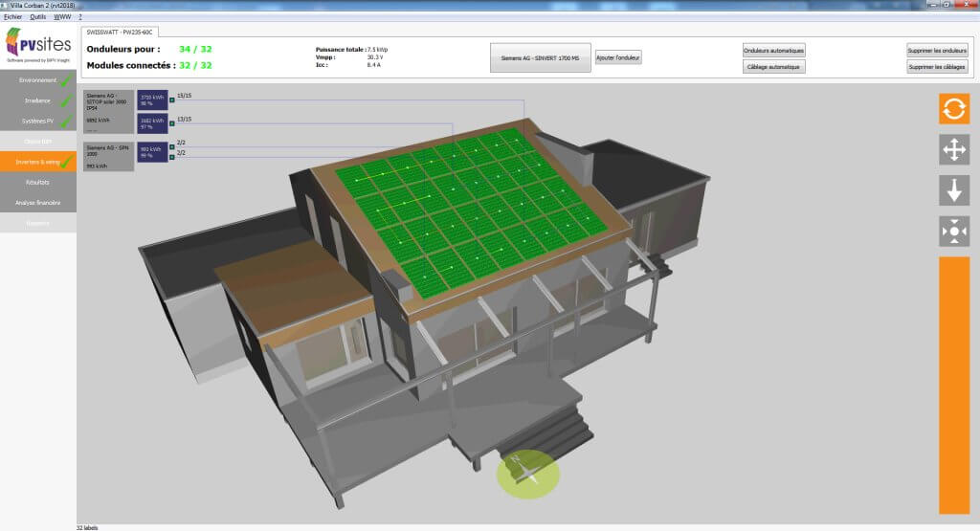
Task: Activate the orange rotate view tool
Action: pos(954,109)
